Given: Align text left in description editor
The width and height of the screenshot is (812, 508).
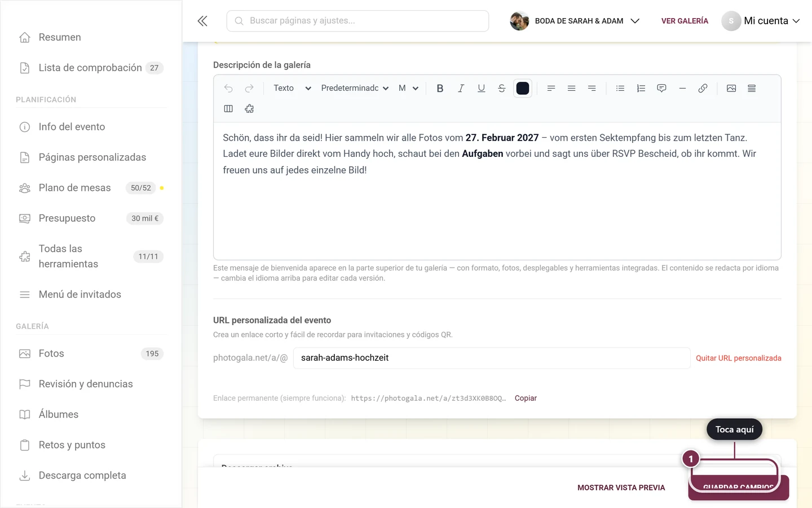Looking at the screenshot, I should coord(551,88).
